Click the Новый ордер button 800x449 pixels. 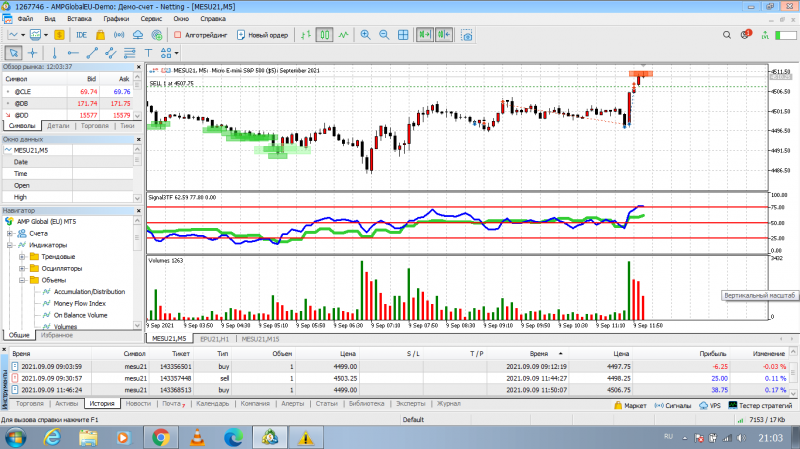click(x=263, y=35)
